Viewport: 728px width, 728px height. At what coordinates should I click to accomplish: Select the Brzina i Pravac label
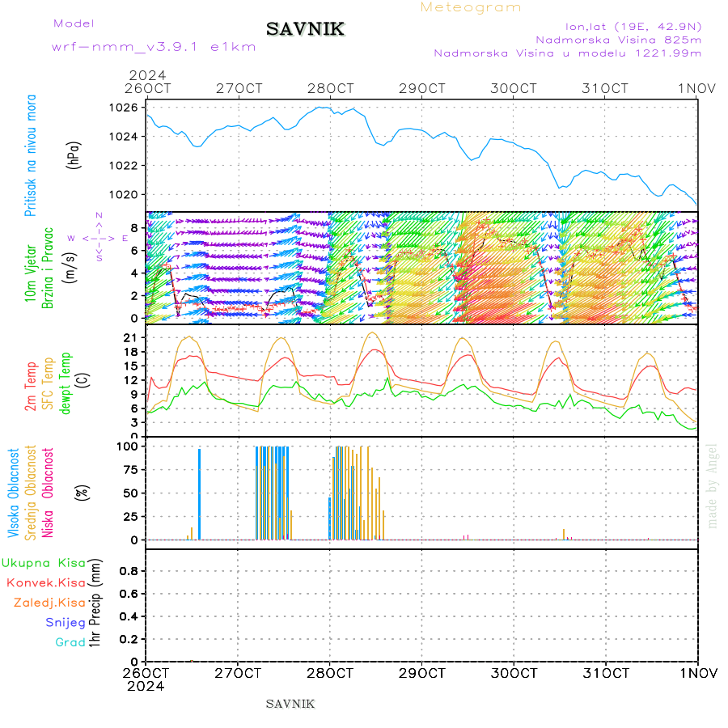[x=48, y=269]
